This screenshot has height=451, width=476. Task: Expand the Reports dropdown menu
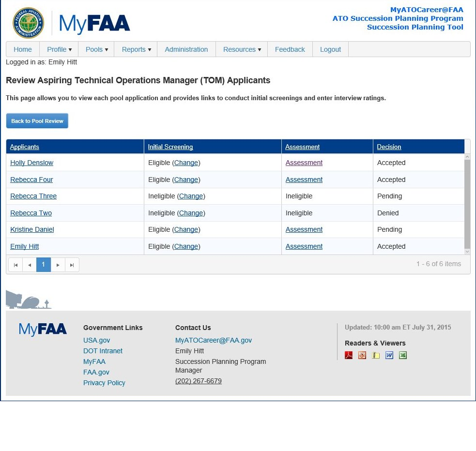[x=137, y=49]
